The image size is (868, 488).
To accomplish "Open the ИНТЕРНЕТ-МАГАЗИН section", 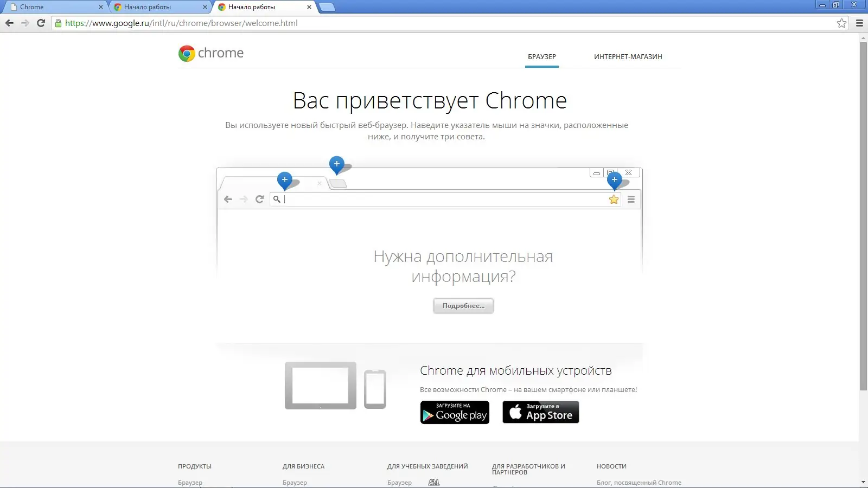I will point(628,56).
